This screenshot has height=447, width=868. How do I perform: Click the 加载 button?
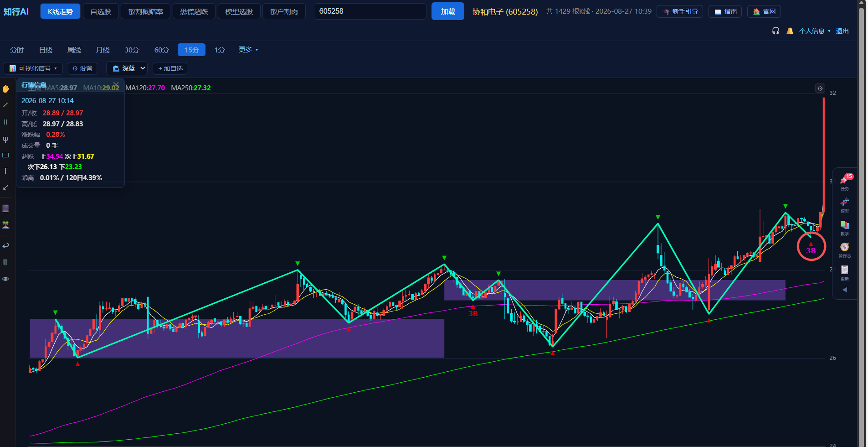pos(448,11)
